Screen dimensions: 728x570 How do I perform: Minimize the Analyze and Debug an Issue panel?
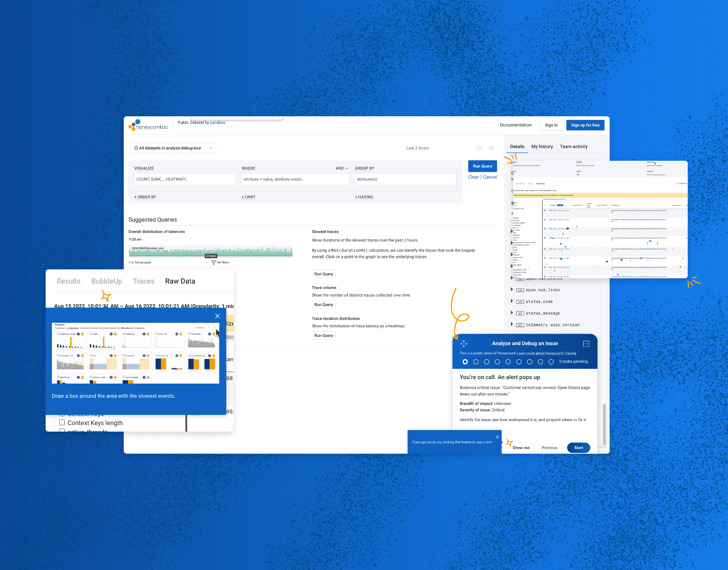click(587, 344)
